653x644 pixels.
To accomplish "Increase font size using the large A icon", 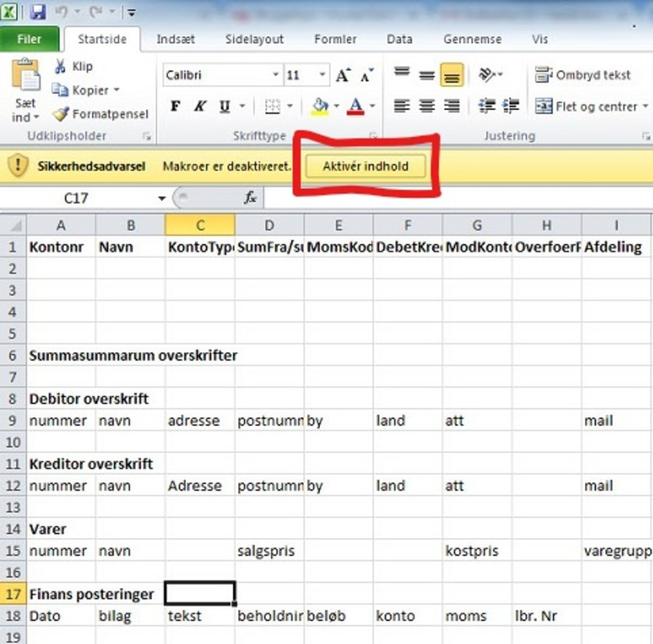I will [342, 73].
